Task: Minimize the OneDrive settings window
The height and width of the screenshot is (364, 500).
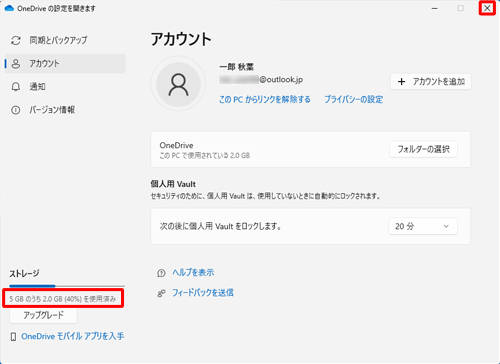Action: 435,8
